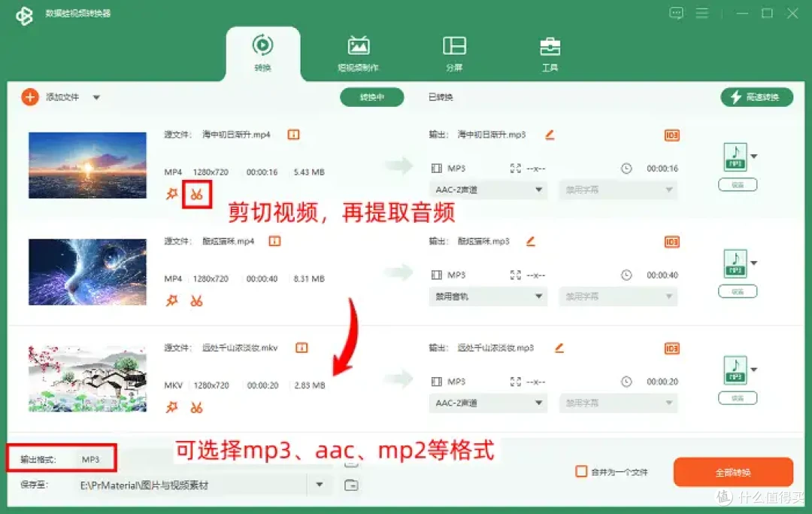812x514 pixels.
Task: Click scissors cut icon for 00:00:40 video
Action: point(196,301)
